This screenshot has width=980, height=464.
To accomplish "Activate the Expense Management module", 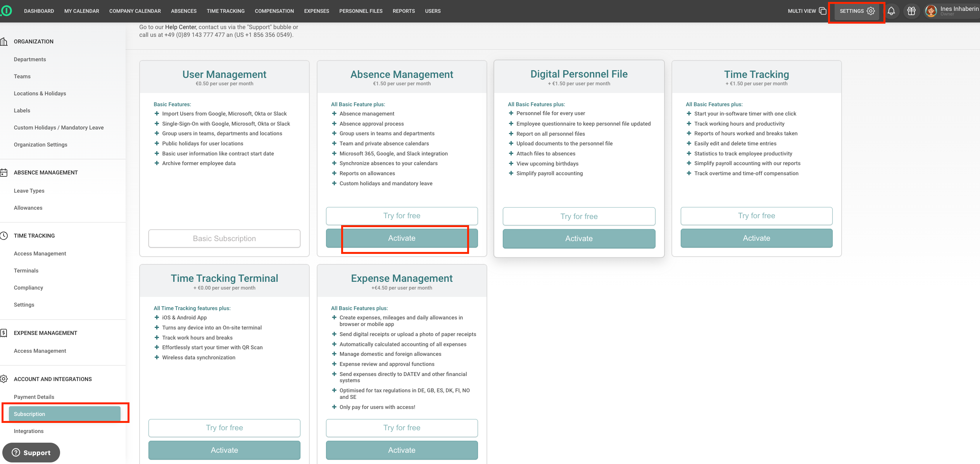I will pos(402,450).
